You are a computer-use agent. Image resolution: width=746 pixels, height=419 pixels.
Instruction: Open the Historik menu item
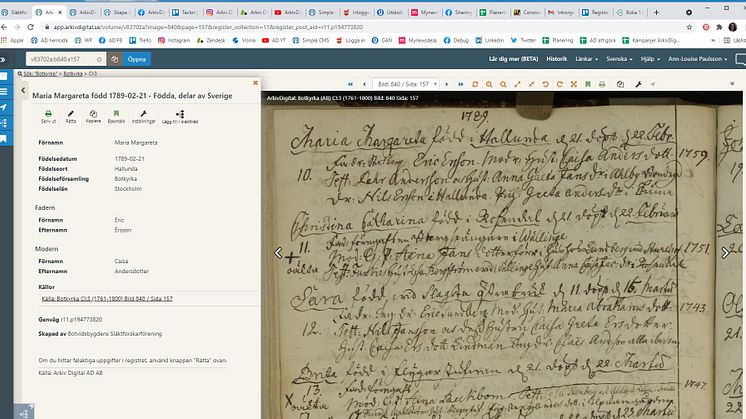(556, 59)
